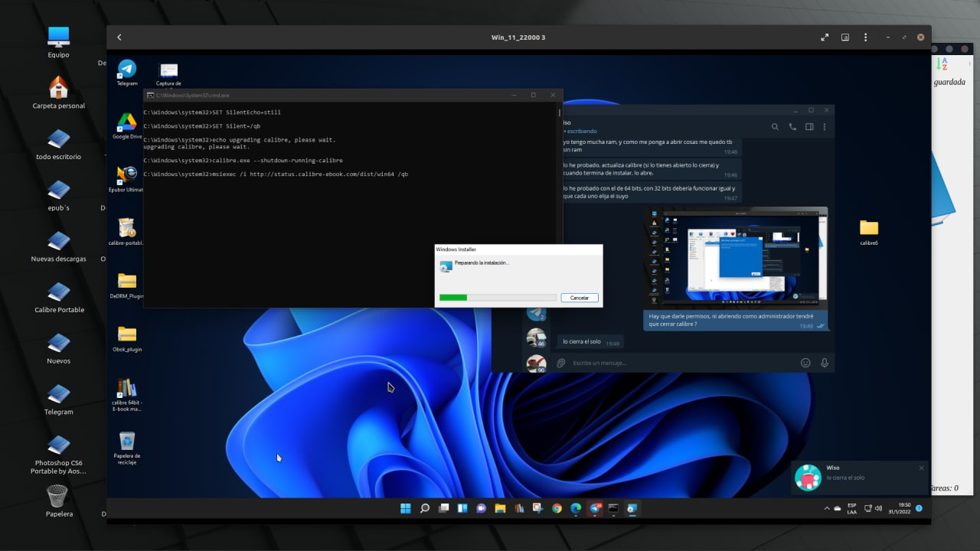
Task: Expand the system tray hidden icons chevron
Action: click(826, 508)
